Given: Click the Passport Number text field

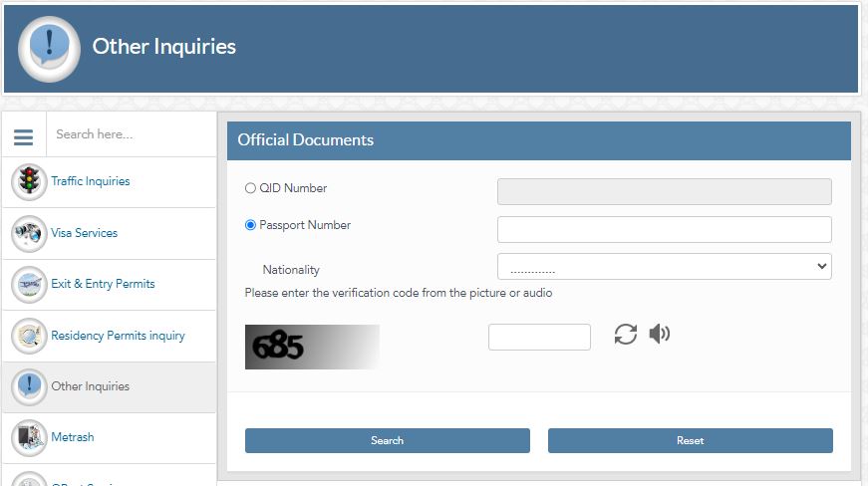Looking at the screenshot, I should click(664, 229).
